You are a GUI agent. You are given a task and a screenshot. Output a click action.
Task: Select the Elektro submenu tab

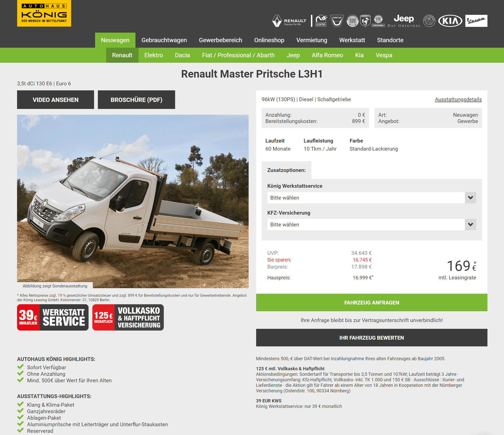pyautogui.click(x=154, y=55)
